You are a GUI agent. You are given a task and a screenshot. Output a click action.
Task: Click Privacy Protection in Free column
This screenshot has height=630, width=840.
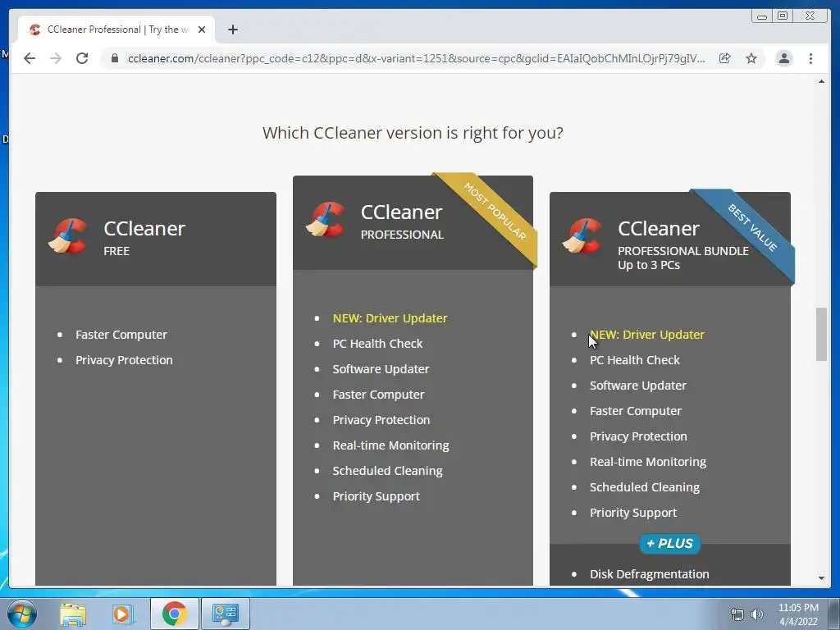tap(124, 360)
